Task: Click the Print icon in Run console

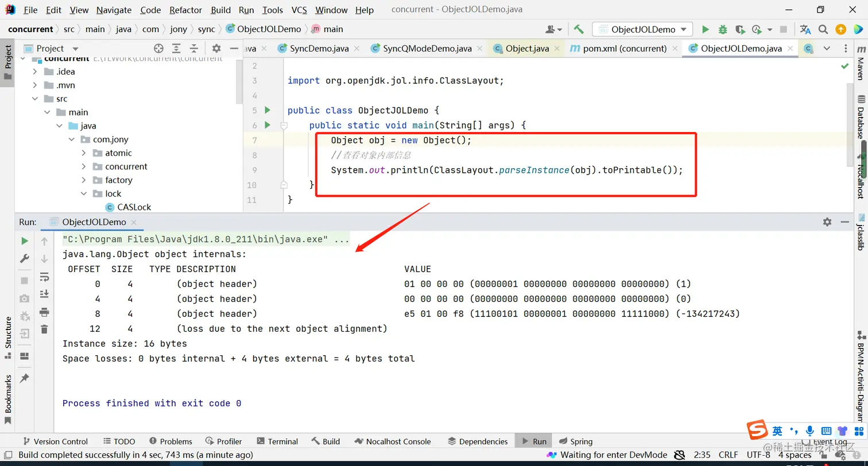Action: pos(44,312)
